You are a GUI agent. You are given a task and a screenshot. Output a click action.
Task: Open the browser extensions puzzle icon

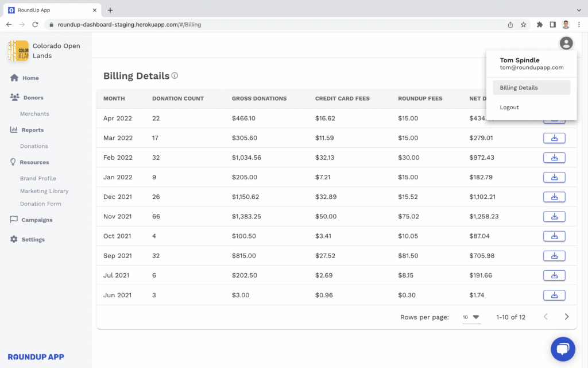pyautogui.click(x=540, y=25)
